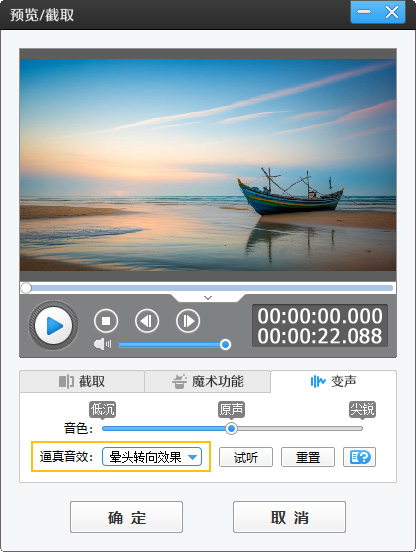Switch to the 截取 tab
This screenshot has height=552, width=416.
82,381
